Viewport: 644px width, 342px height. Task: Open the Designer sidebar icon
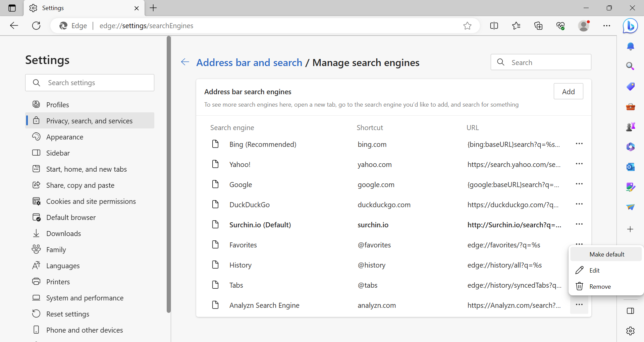coord(630,187)
